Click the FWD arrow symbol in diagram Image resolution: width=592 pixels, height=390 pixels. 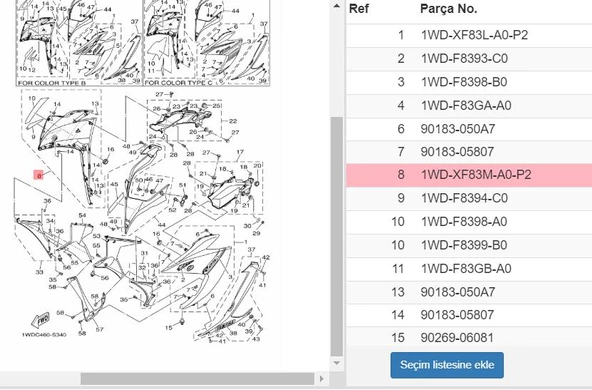pos(40,320)
